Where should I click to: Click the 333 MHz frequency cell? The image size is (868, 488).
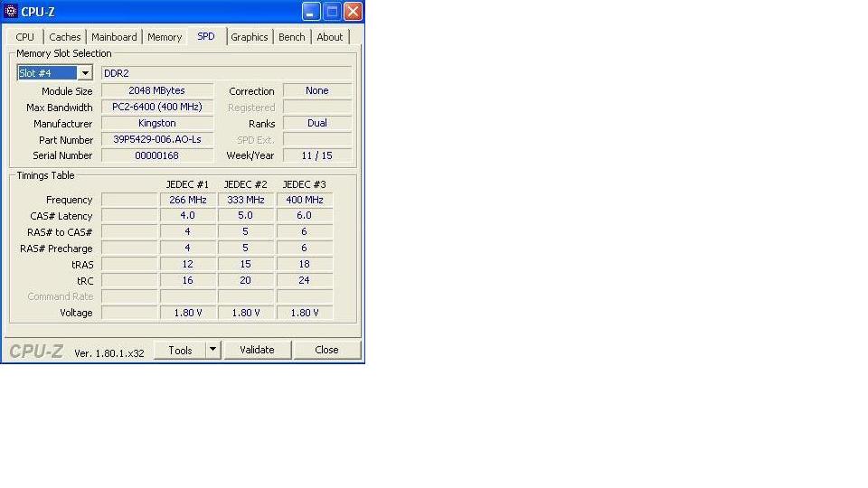[246, 200]
